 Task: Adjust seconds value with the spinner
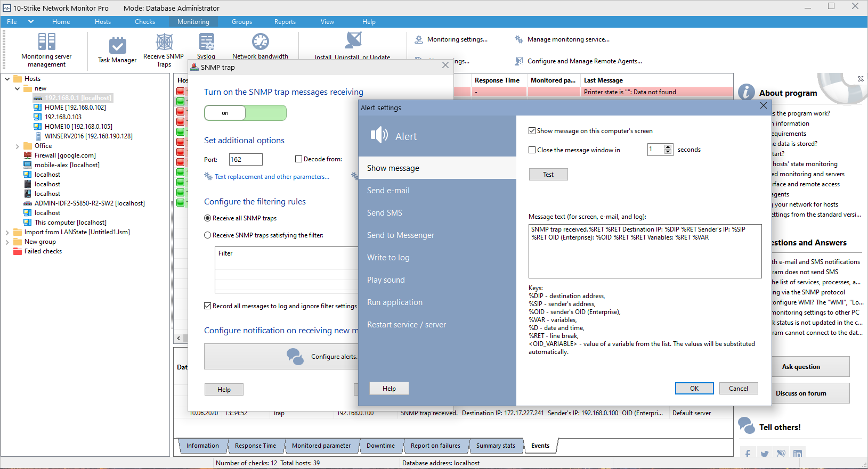coord(668,150)
